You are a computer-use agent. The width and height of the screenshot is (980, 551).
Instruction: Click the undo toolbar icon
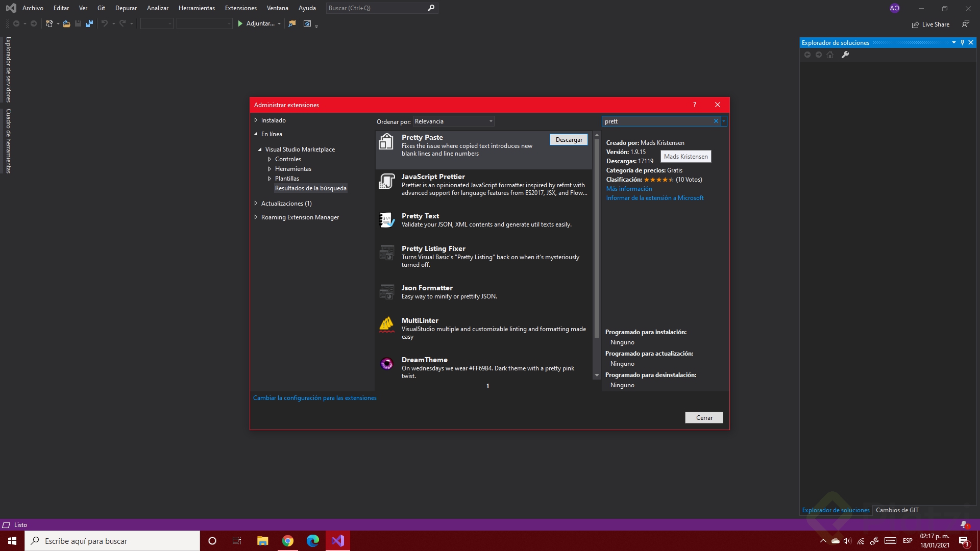coord(105,23)
